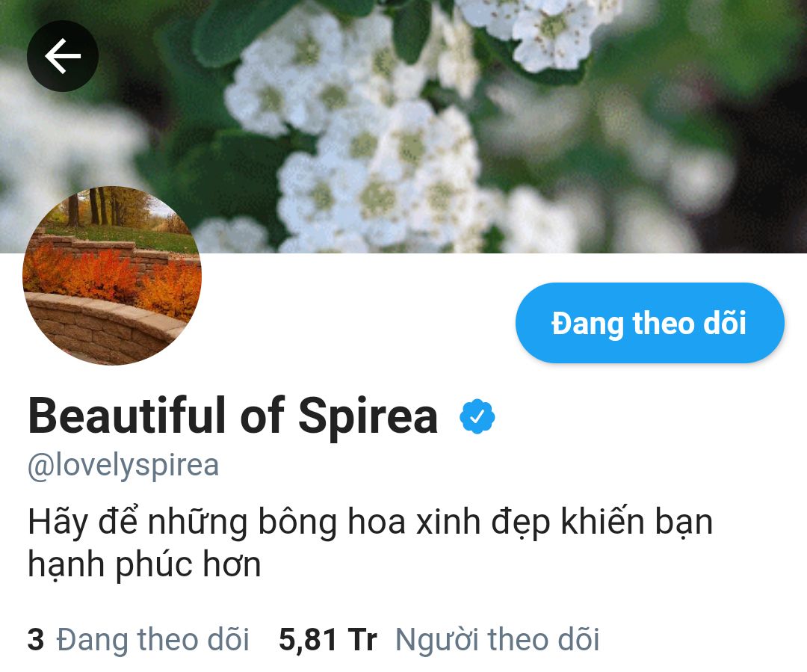Tap the second bio line hạnh phúc hơn
This screenshot has width=807, height=672.
(x=145, y=565)
